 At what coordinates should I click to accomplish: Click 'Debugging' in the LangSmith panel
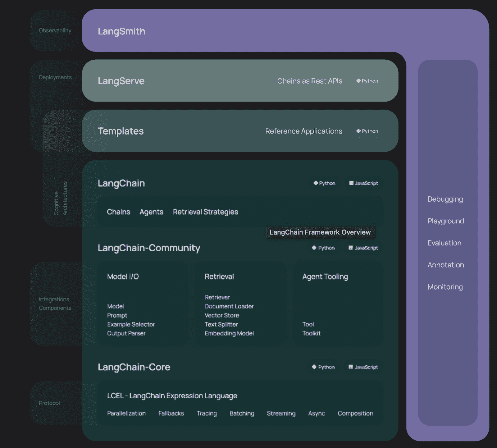(x=445, y=199)
